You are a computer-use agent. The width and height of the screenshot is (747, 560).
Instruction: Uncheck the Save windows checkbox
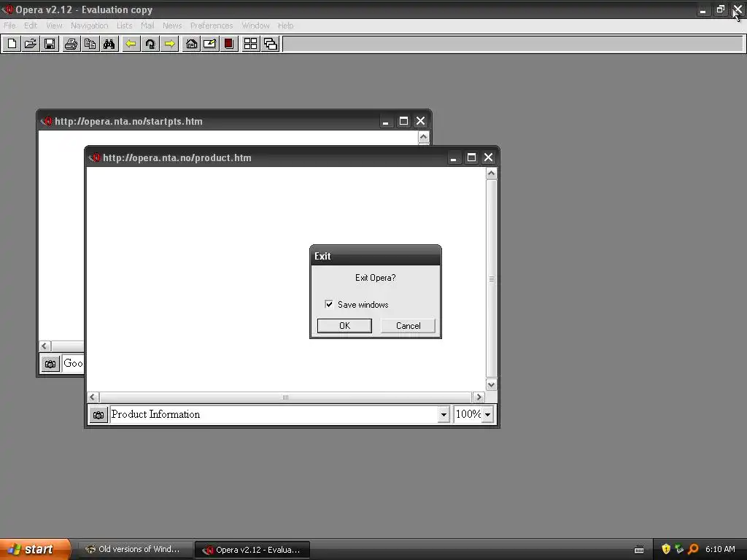point(329,304)
